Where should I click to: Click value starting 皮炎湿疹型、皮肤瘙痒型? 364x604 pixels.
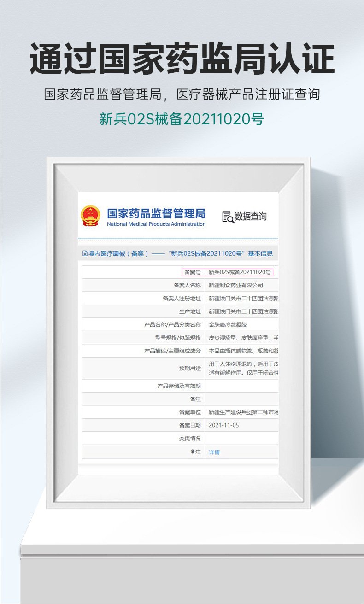243,338
